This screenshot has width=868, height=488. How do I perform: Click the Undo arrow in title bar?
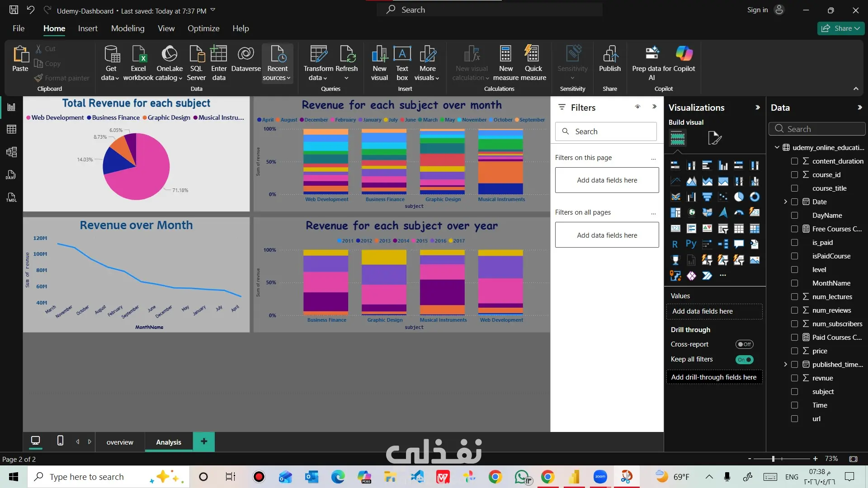click(30, 10)
